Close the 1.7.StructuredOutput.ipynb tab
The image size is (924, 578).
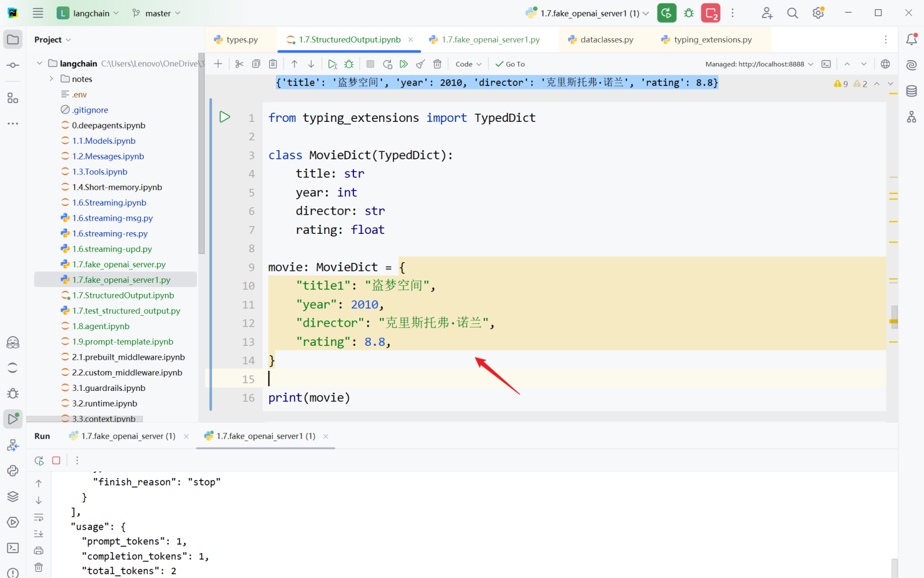pos(411,39)
